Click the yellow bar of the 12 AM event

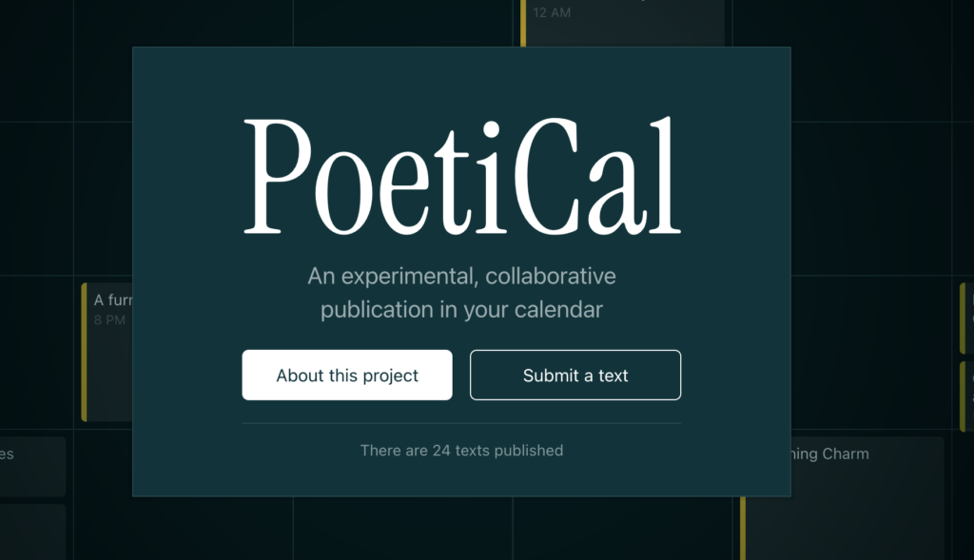[x=523, y=23]
